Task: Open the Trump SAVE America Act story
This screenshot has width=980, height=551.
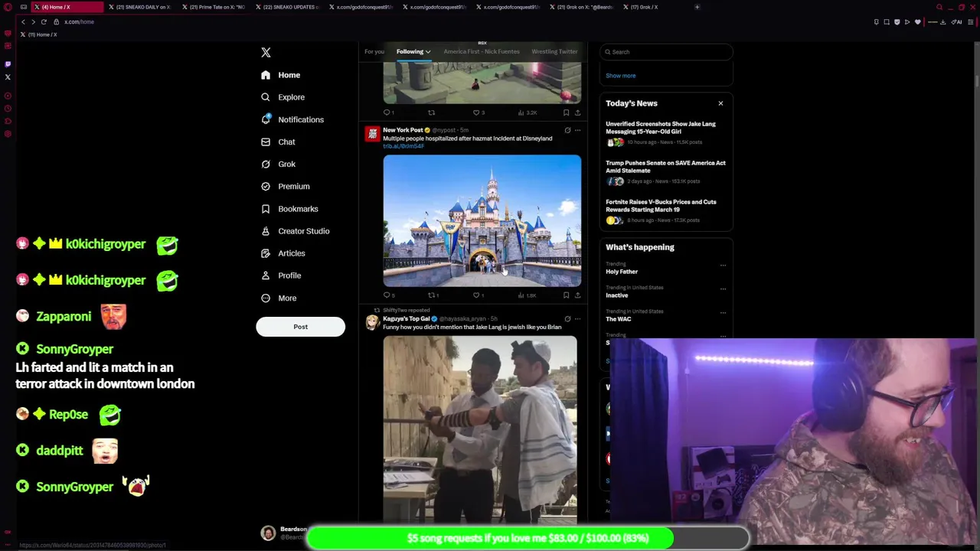Action: (x=665, y=172)
